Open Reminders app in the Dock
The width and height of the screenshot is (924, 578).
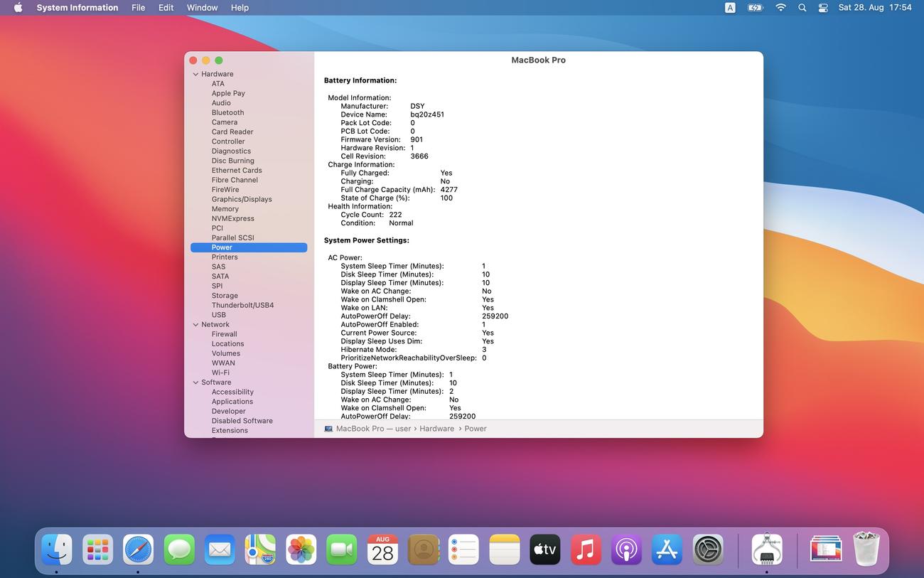(464, 550)
